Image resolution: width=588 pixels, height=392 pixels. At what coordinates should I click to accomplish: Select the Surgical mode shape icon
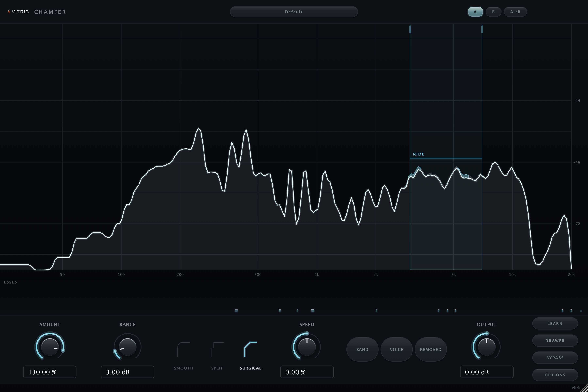251,349
